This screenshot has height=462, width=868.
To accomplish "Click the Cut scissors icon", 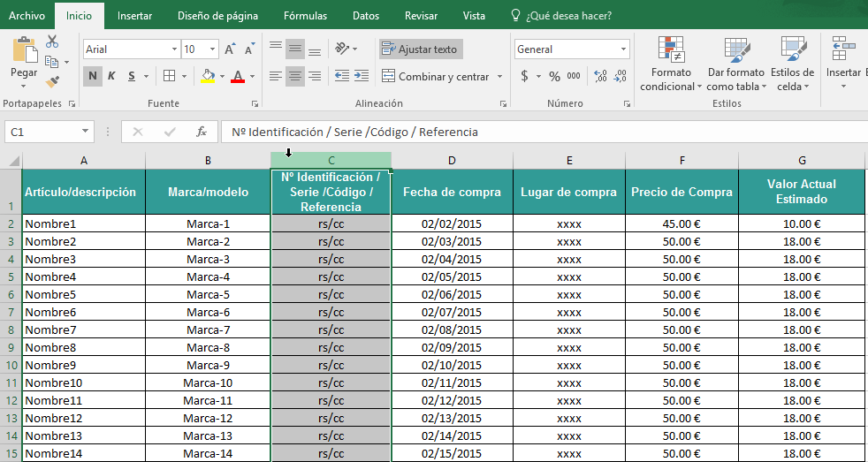I will click(x=52, y=42).
